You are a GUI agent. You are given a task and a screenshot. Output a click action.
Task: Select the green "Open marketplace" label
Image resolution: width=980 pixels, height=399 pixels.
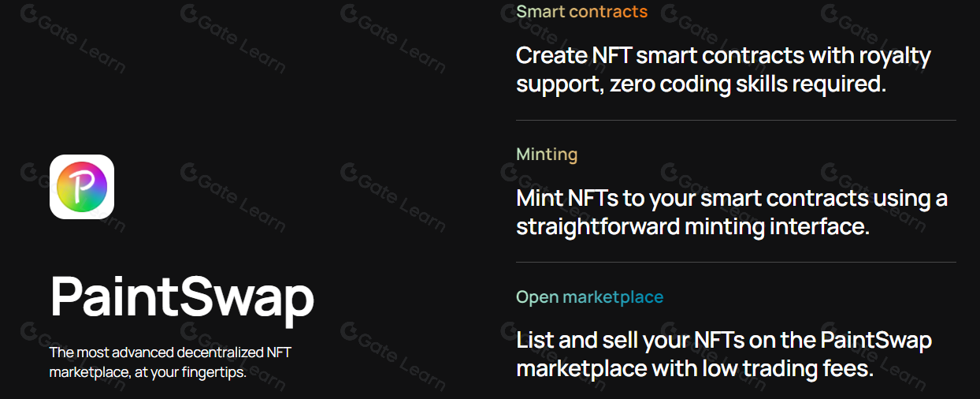click(589, 297)
